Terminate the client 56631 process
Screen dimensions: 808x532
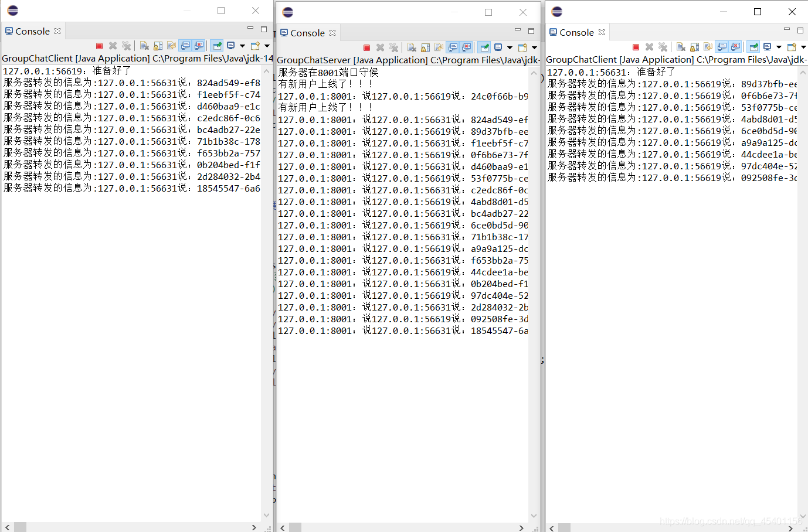click(x=636, y=47)
